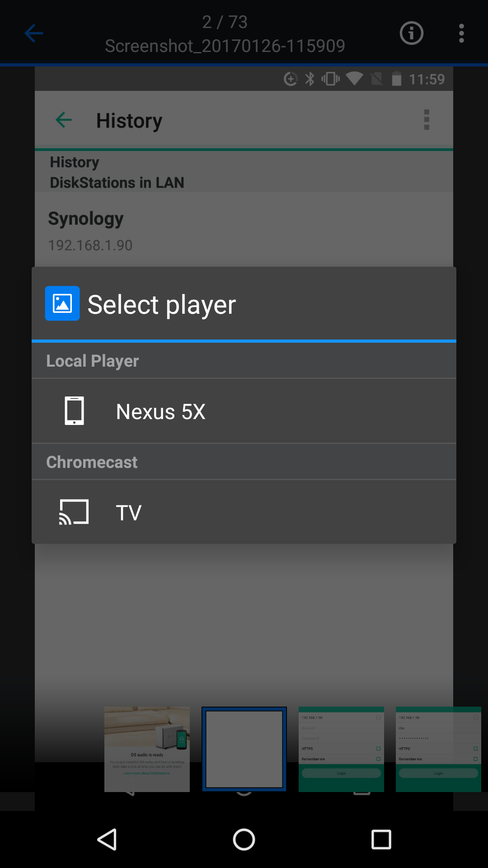The width and height of the screenshot is (488, 868).
Task: Tap the Android home navigation button
Action: click(244, 840)
